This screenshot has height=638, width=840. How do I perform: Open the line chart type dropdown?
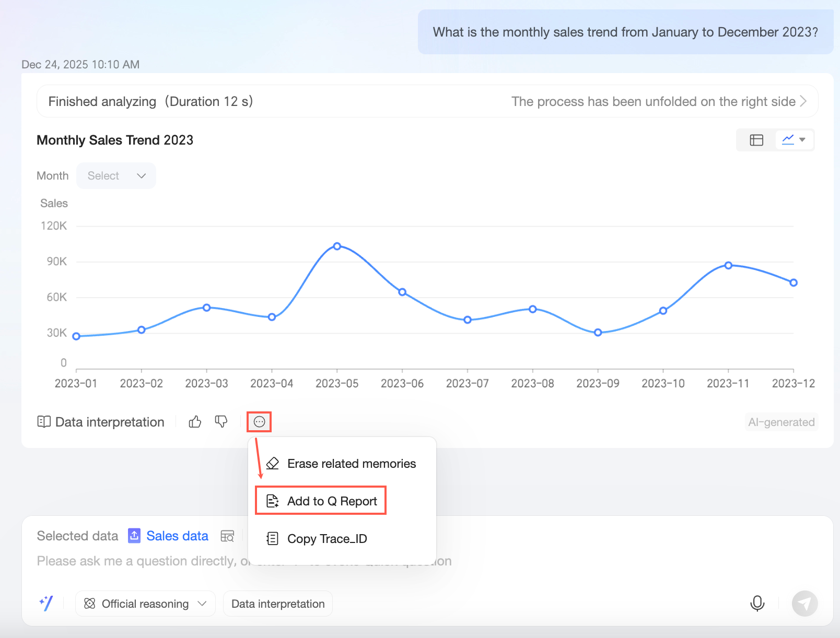[794, 140]
